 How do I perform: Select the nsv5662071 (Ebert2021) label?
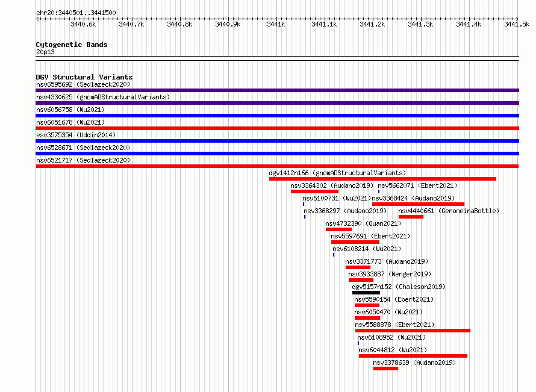pyautogui.click(x=417, y=185)
